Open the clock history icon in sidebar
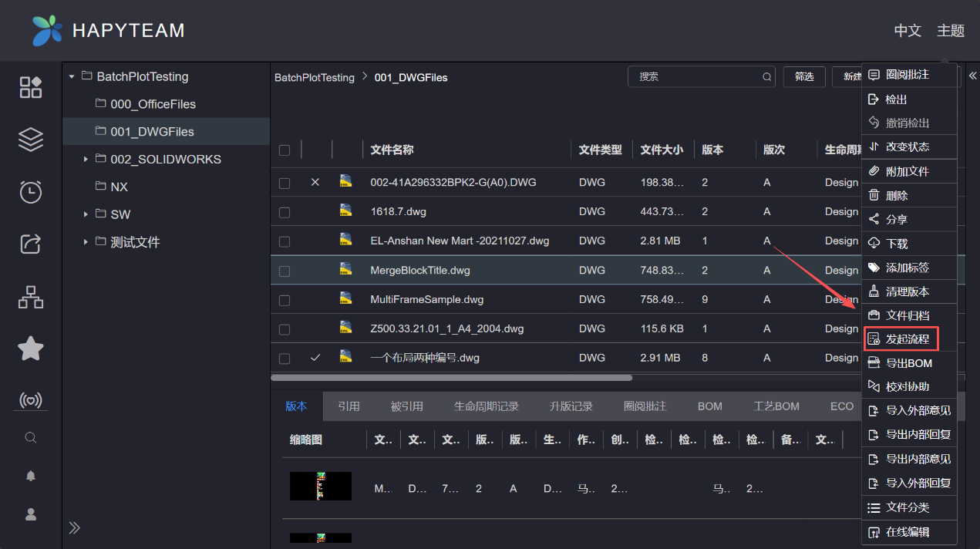 (x=31, y=192)
